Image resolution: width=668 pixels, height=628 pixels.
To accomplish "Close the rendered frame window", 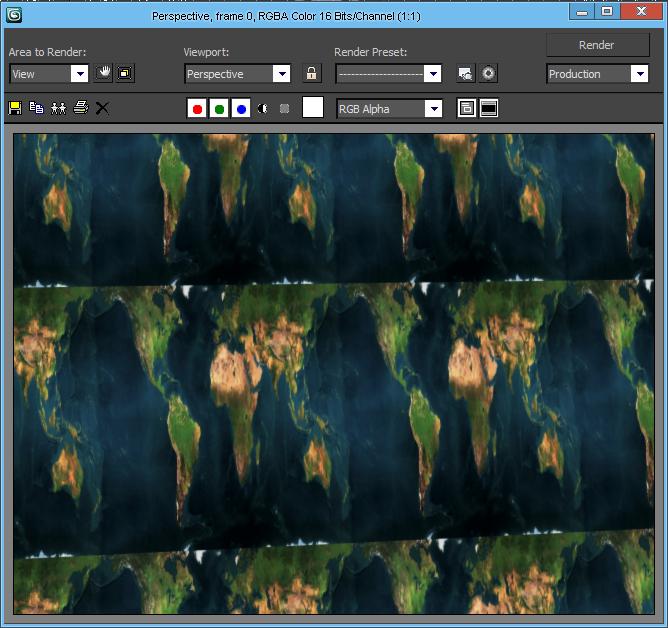I will 641,12.
